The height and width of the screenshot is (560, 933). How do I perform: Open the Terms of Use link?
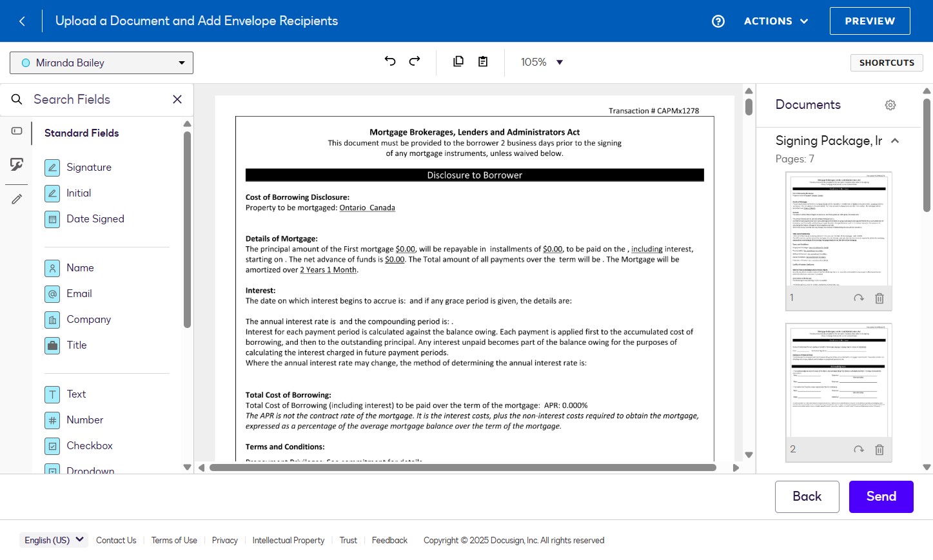pos(174,541)
